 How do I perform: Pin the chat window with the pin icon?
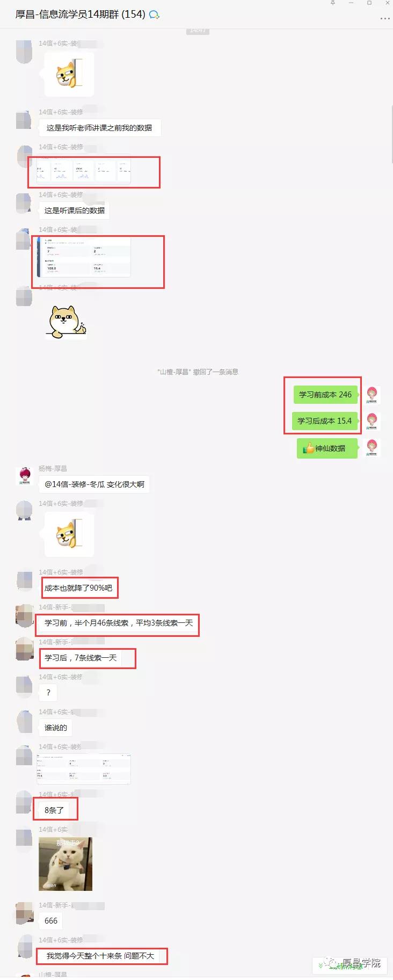pyautogui.click(x=333, y=3)
